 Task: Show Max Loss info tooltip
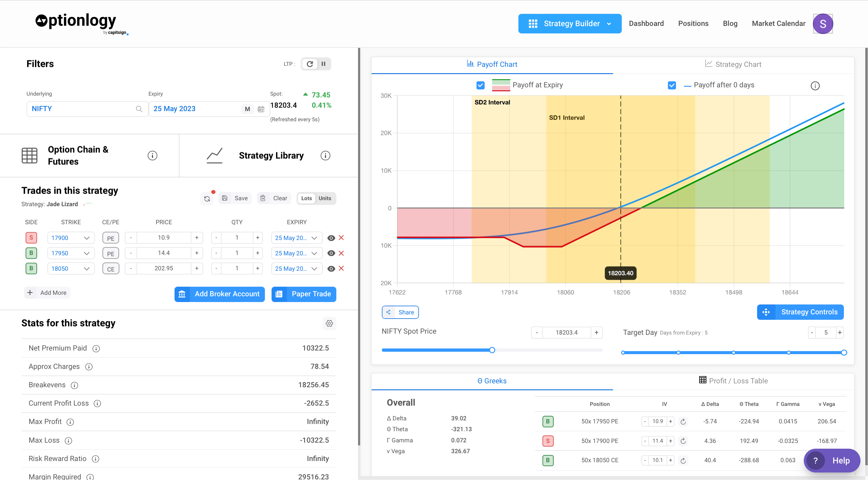tap(68, 441)
